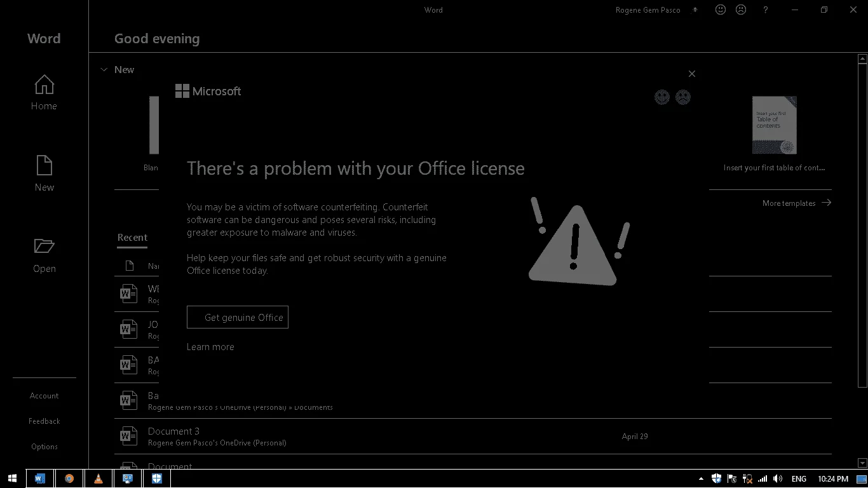This screenshot has height=488, width=868.
Task: Open the Home page in sidebar
Action: tap(44, 93)
